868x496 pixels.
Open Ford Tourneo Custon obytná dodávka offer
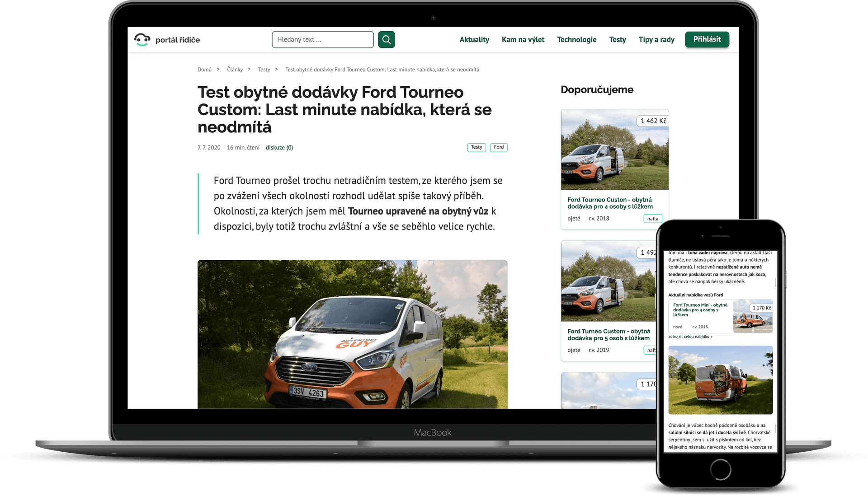click(x=610, y=203)
